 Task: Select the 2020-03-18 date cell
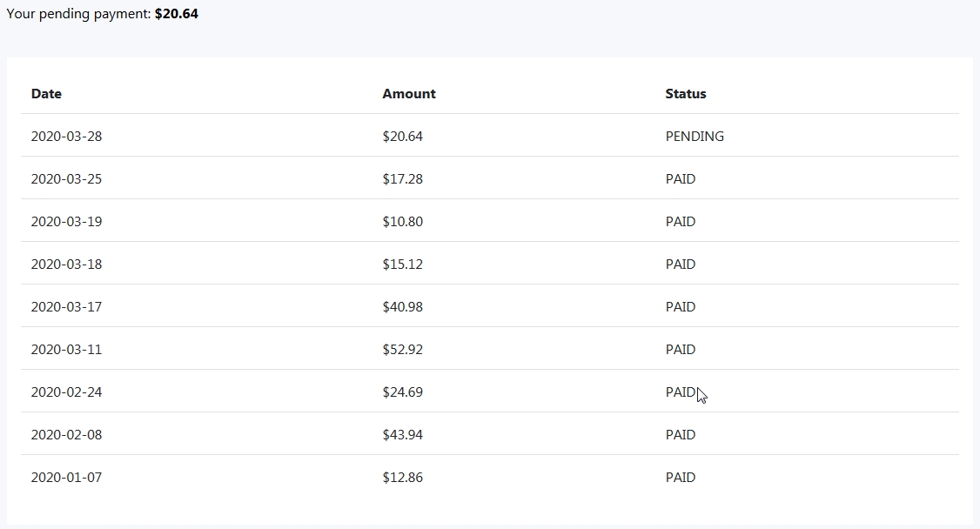click(x=66, y=264)
